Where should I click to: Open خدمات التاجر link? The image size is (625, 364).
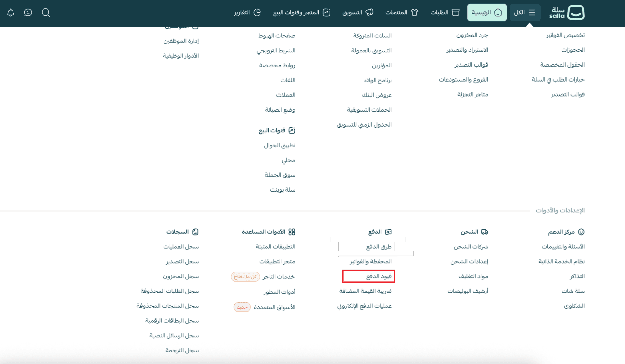[279, 277]
